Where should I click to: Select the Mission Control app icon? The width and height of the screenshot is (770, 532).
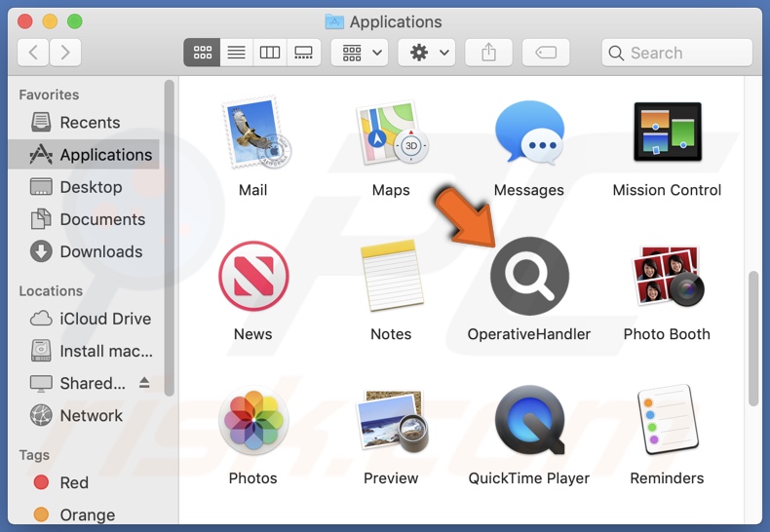click(x=668, y=132)
